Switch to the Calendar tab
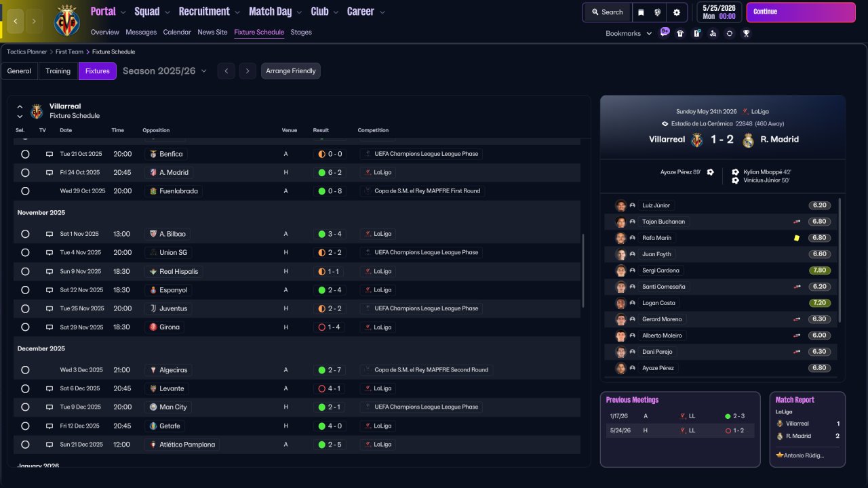868x488 pixels. click(177, 32)
